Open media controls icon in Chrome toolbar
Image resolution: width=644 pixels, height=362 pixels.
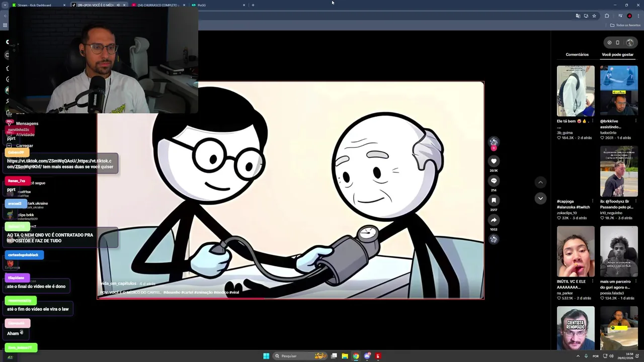pos(620,16)
